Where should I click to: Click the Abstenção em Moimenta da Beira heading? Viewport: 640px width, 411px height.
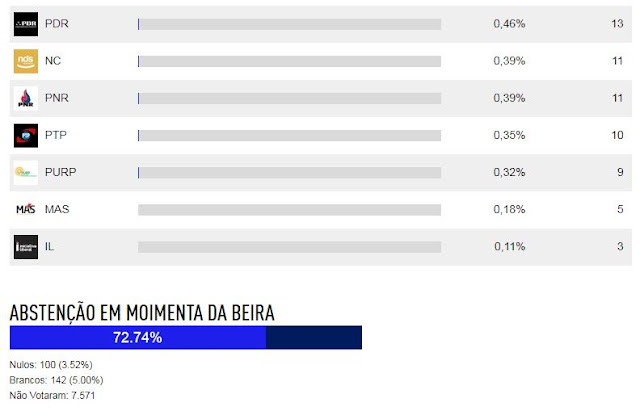click(x=141, y=313)
